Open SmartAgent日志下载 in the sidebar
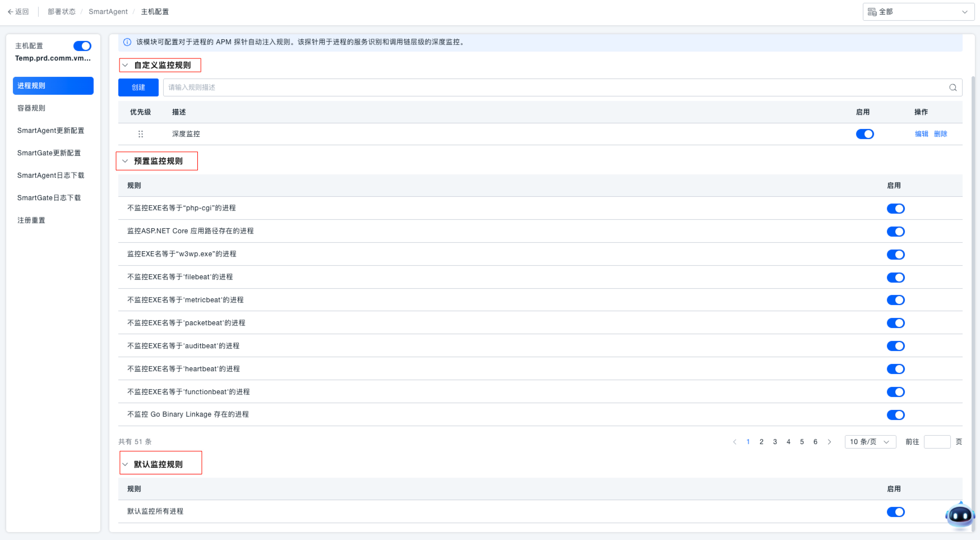 (50, 176)
